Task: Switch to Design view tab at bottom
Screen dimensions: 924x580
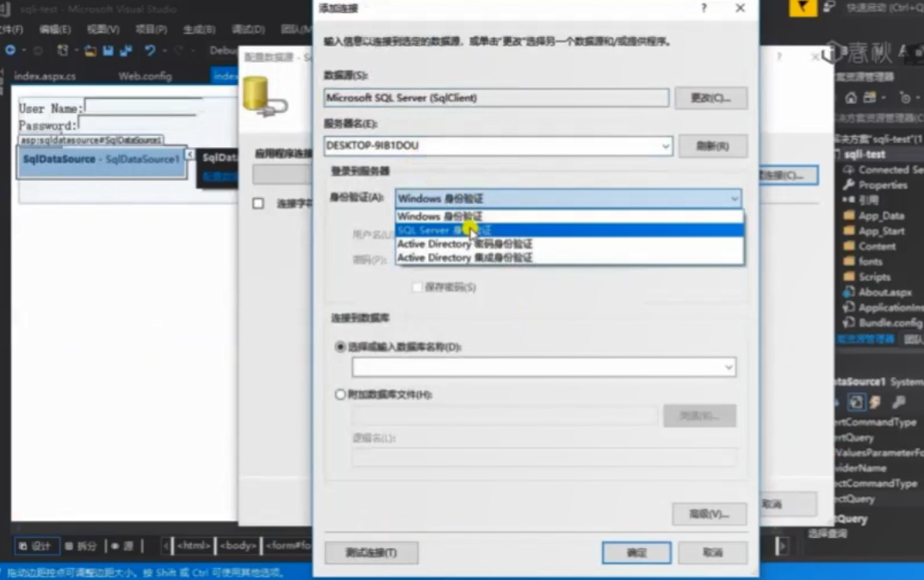Action: pyautogui.click(x=35, y=546)
